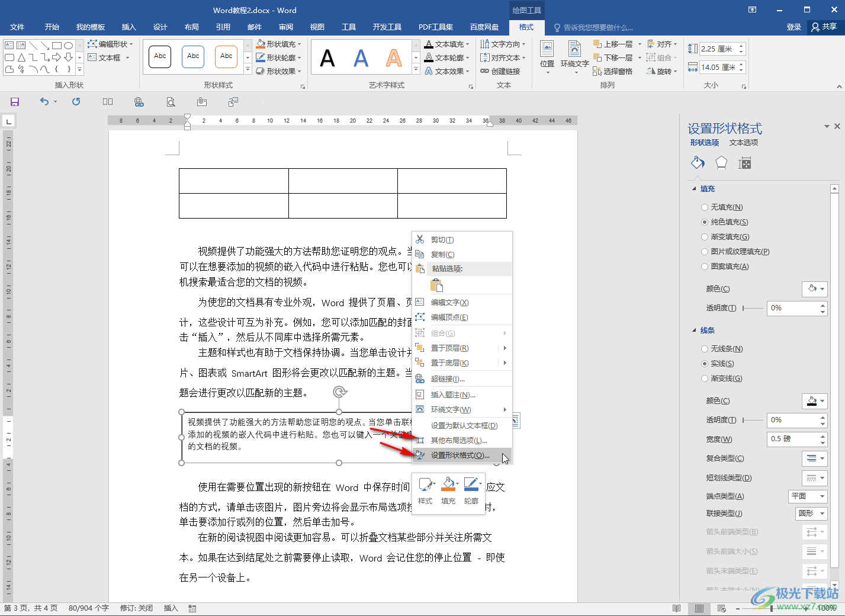
Task: Choose the orange-outlined Abc shape style
Action: coord(226,57)
